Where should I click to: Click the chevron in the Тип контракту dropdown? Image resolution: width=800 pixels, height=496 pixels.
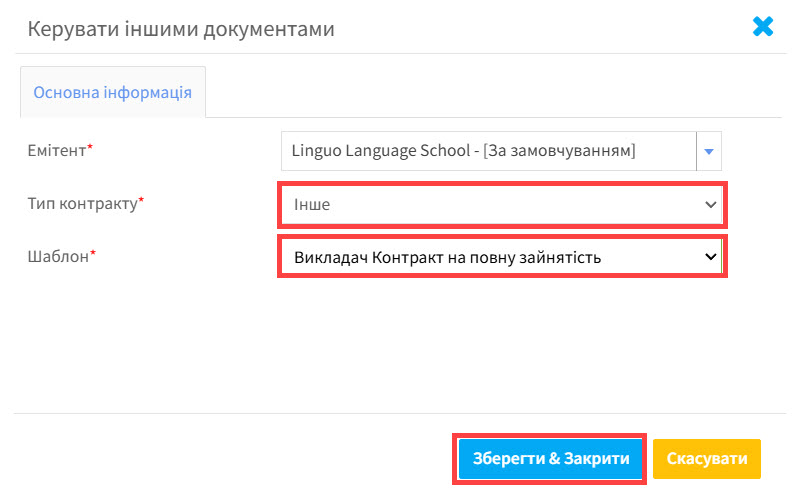(711, 204)
